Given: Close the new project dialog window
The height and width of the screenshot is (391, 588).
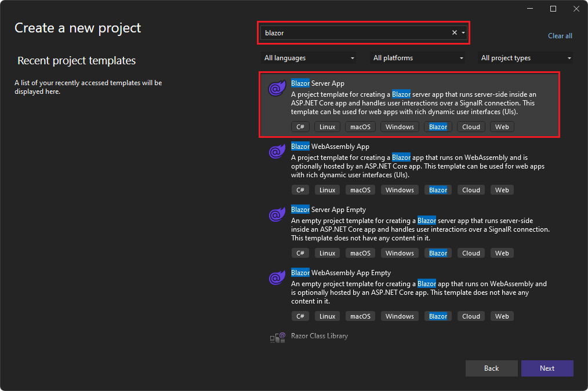Looking at the screenshot, I should (575, 9).
